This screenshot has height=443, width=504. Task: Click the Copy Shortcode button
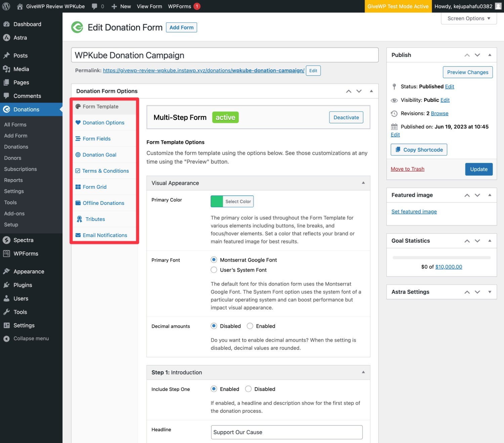419,150
